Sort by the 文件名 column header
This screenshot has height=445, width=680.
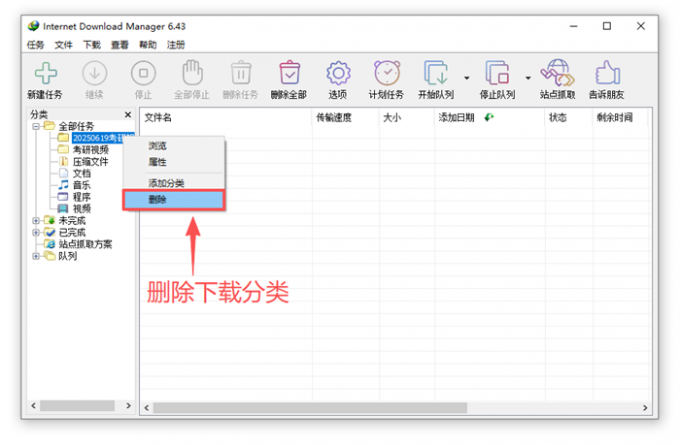tap(226, 118)
